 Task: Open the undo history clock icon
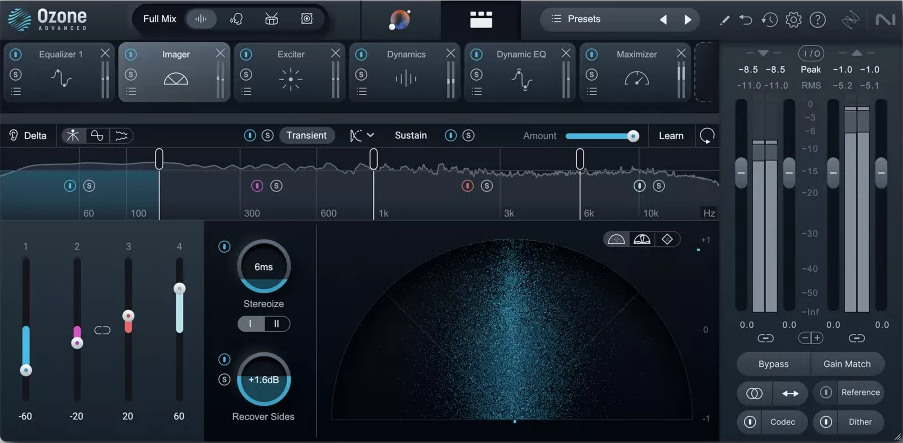pyautogui.click(x=769, y=19)
